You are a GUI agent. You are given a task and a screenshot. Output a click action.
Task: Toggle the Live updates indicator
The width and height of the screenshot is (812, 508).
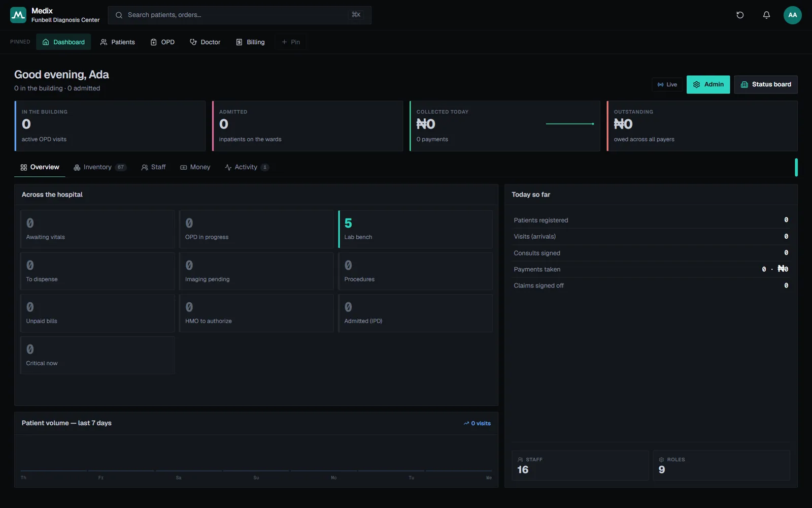[x=667, y=84]
